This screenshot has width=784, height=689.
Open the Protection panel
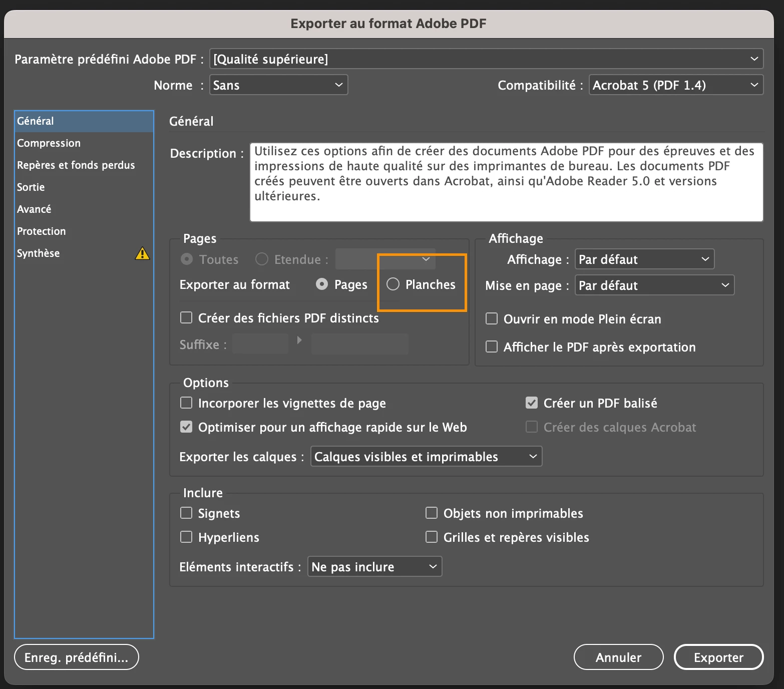[x=84, y=231]
